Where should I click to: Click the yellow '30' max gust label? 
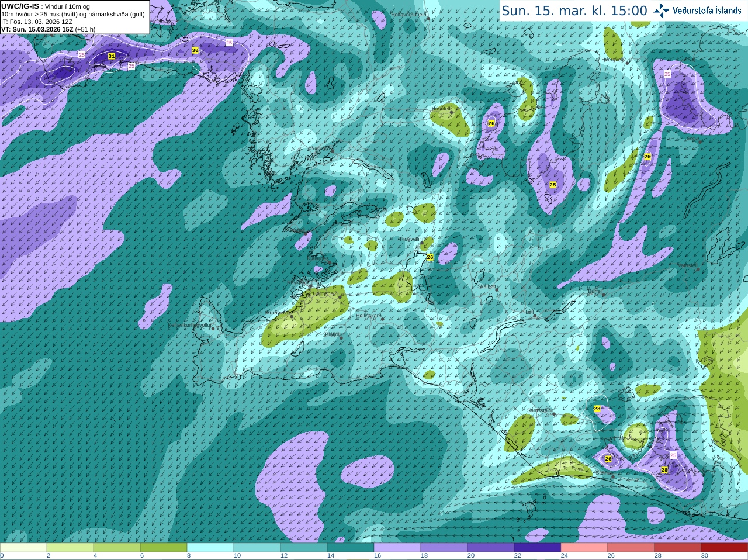pyautogui.click(x=195, y=50)
